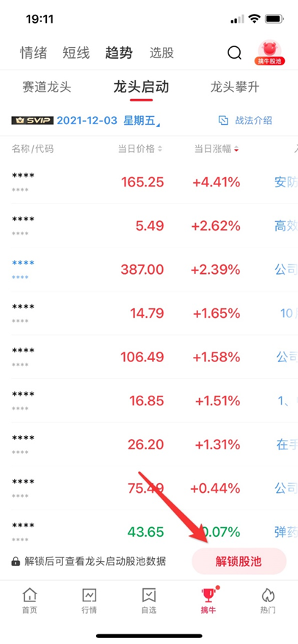Switch to 赛道龙头 tab
The height and width of the screenshot is (644, 298).
point(47,87)
